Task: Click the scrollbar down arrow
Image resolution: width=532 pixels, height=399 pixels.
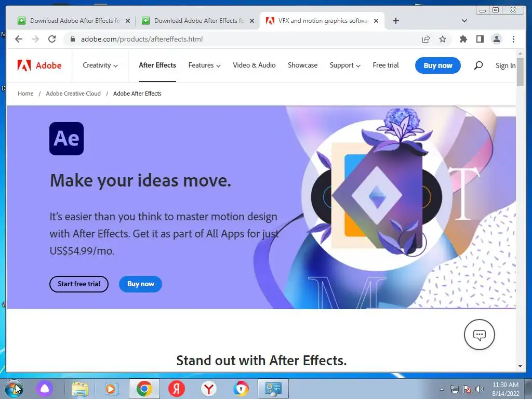Action: 520,366
